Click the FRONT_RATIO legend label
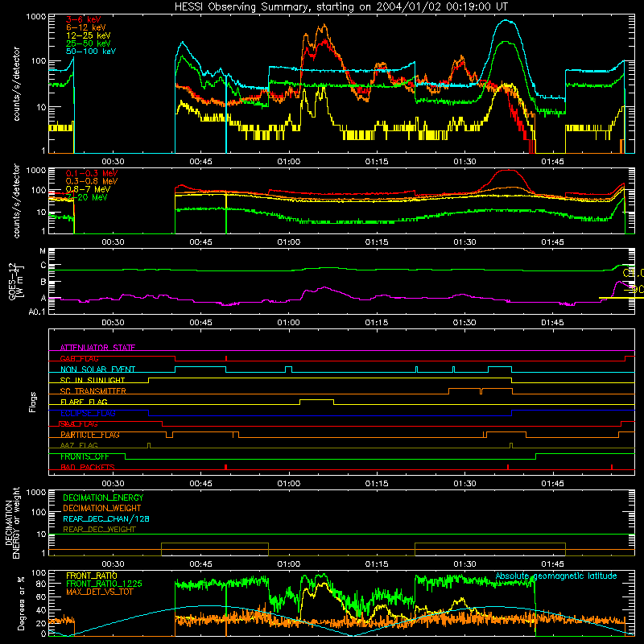 coord(92,576)
